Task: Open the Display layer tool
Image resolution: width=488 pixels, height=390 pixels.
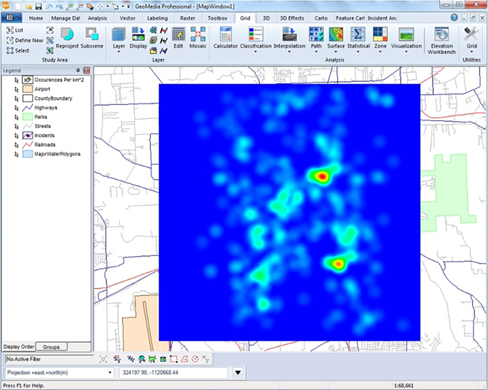Action: click(138, 38)
